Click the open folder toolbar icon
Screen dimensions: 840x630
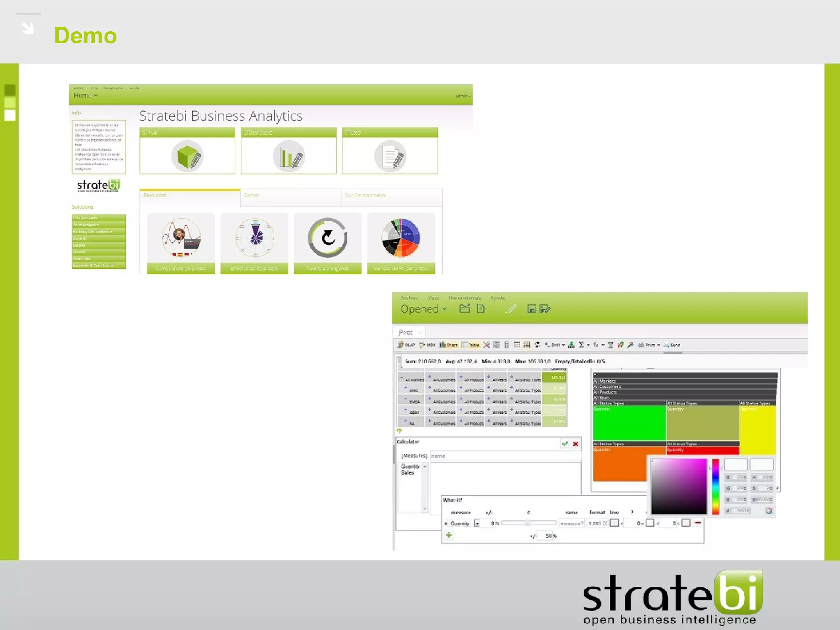465,309
